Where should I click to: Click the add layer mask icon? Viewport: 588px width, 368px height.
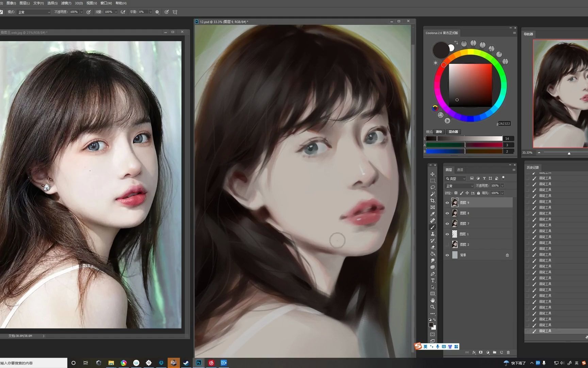[480, 352]
